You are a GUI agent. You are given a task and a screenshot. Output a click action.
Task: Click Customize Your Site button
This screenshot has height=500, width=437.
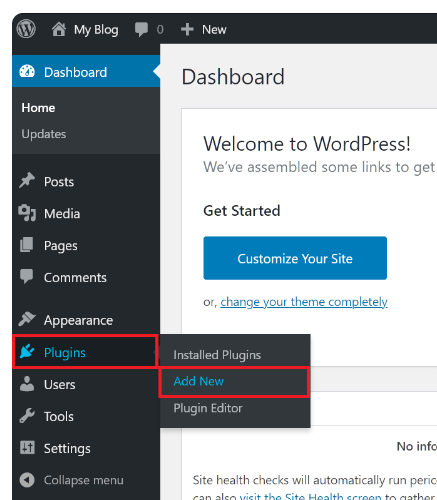pos(295,258)
